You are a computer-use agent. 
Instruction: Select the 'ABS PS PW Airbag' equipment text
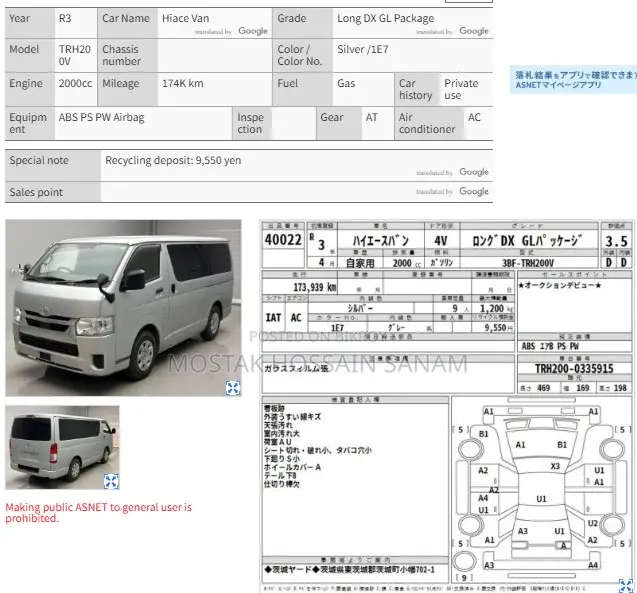[102, 117]
